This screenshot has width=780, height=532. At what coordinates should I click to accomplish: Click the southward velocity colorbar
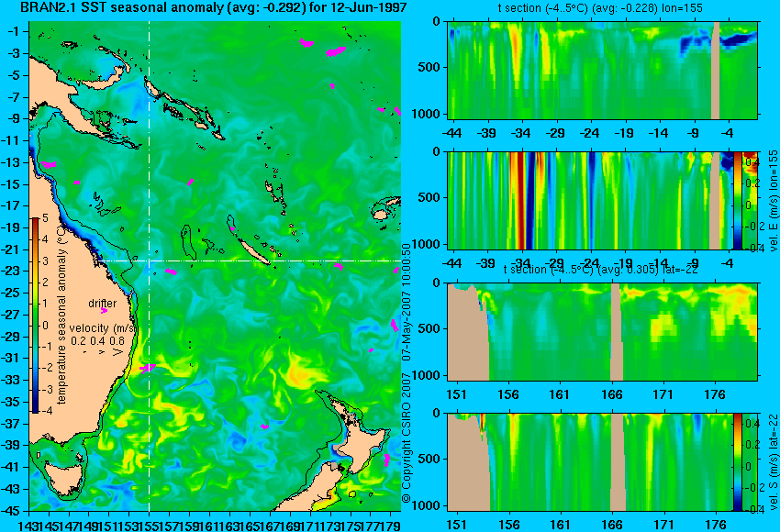pos(737,462)
